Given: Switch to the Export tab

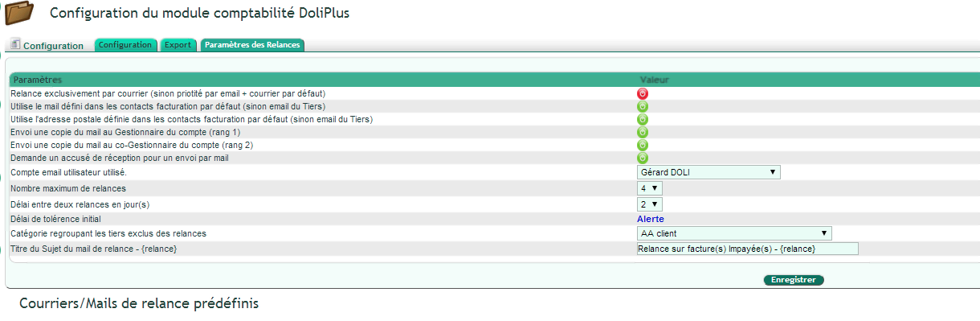Looking at the screenshot, I should (x=178, y=45).
